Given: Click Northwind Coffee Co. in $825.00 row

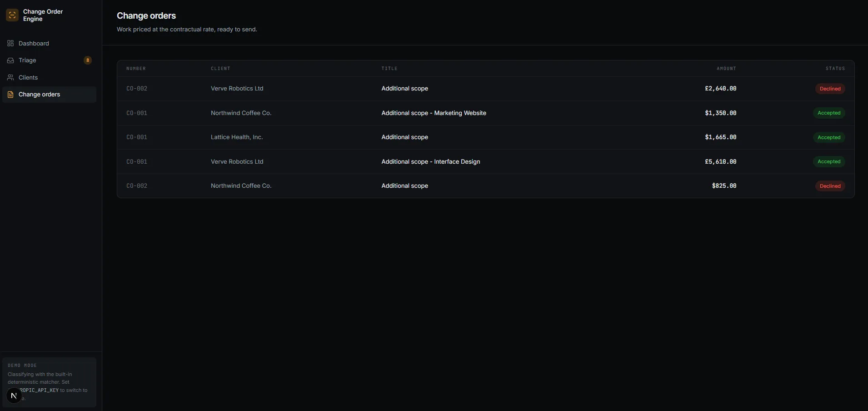Looking at the screenshot, I should coord(241,186).
